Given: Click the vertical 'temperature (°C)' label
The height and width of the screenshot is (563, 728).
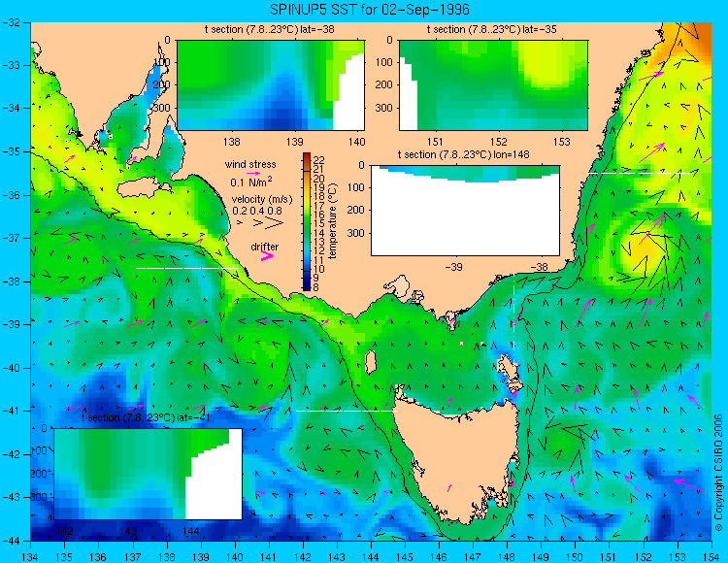Looking at the screenshot, I should coord(333,221).
